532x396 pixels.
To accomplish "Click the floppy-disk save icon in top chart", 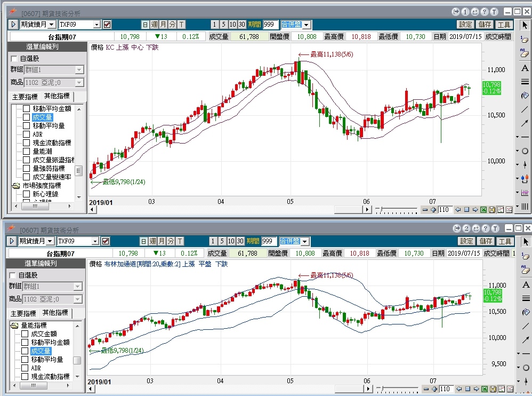I will pyautogui.click(x=492, y=210).
